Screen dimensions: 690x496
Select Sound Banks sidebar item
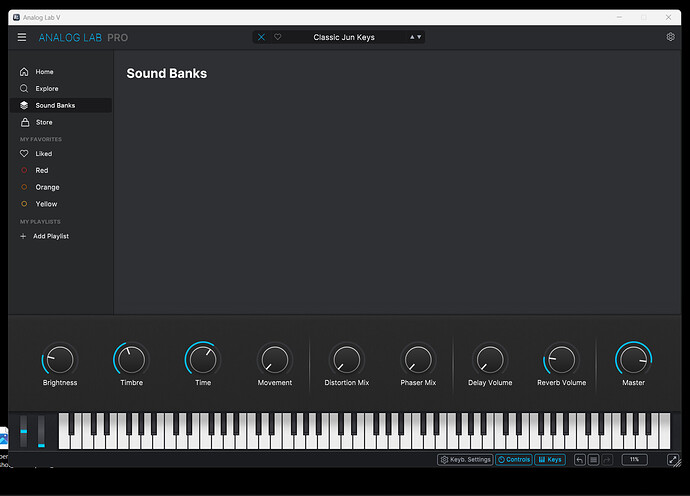coord(61,105)
